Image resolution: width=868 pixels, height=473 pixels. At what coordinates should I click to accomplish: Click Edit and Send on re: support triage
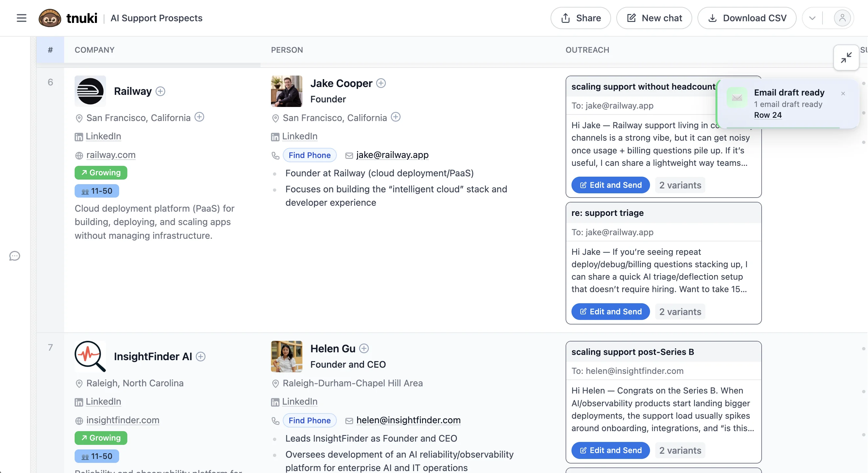click(x=610, y=311)
